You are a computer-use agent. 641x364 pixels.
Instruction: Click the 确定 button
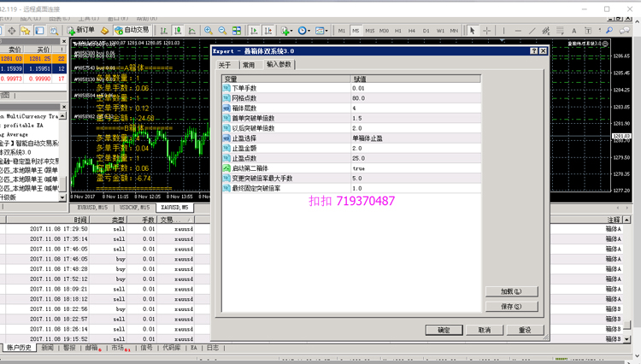(444, 330)
